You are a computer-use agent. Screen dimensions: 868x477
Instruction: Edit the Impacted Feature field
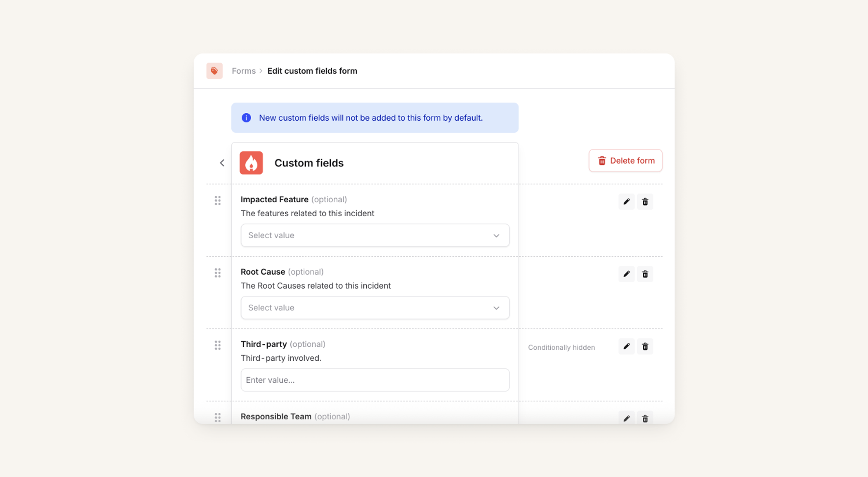[626, 201]
